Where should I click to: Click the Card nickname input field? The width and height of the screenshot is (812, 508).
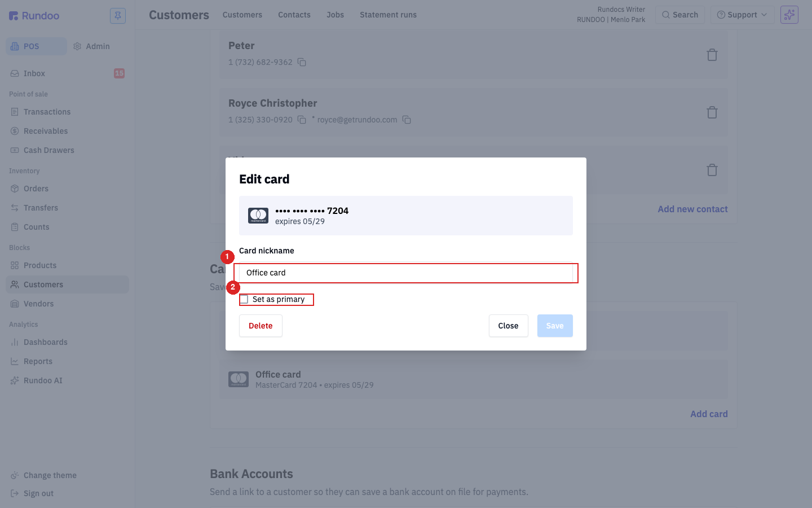click(x=406, y=273)
